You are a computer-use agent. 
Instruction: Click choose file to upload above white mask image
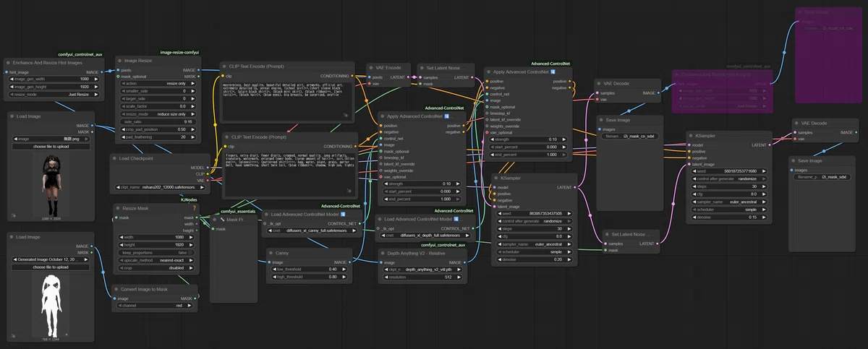click(52, 267)
